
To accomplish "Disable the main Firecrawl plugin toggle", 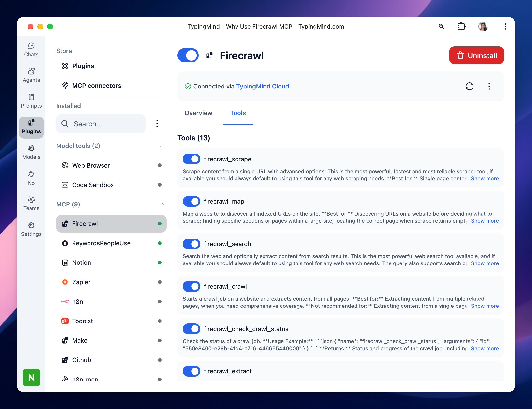I will click(x=188, y=55).
